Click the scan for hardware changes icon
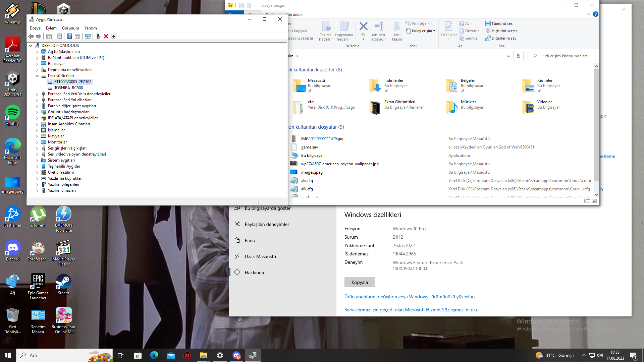644x362 pixels. [x=88, y=36]
